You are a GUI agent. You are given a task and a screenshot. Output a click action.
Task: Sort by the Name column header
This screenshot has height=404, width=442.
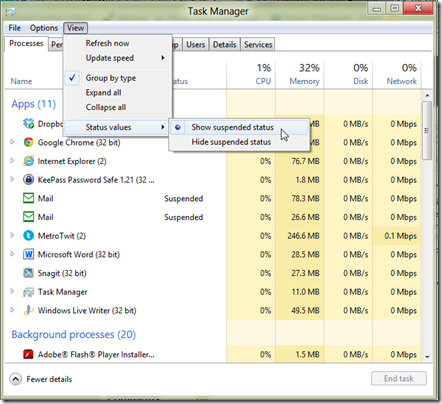coord(21,81)
